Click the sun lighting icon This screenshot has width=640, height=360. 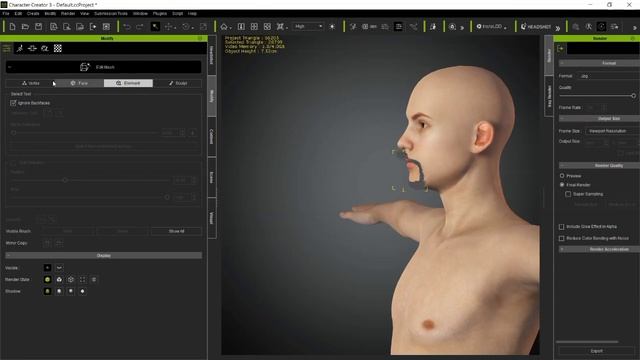point(332,27)
